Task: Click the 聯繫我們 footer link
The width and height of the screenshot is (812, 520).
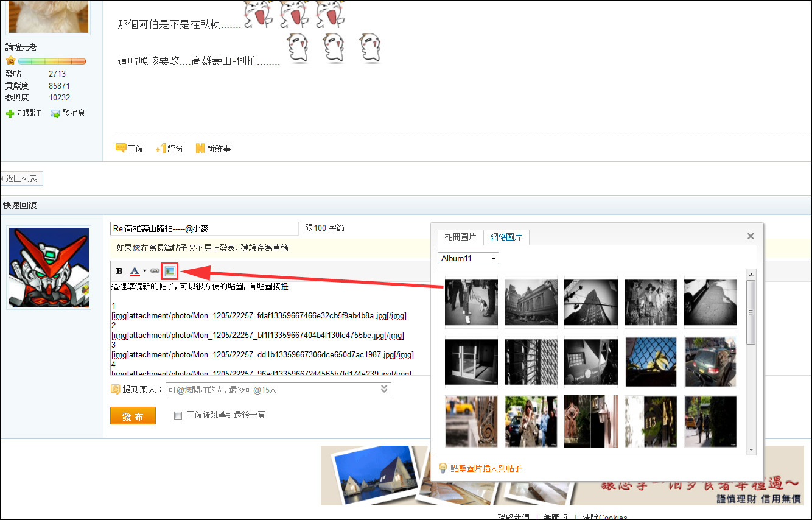Action: tap(513, 516)
